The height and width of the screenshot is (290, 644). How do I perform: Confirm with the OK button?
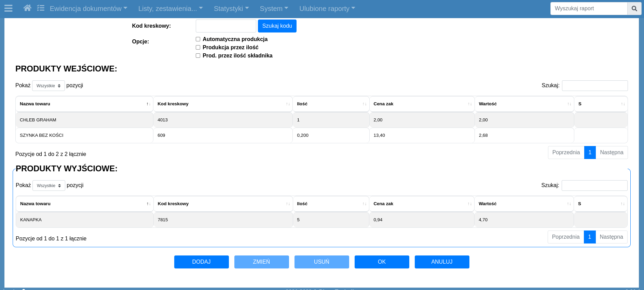point(382,262)
